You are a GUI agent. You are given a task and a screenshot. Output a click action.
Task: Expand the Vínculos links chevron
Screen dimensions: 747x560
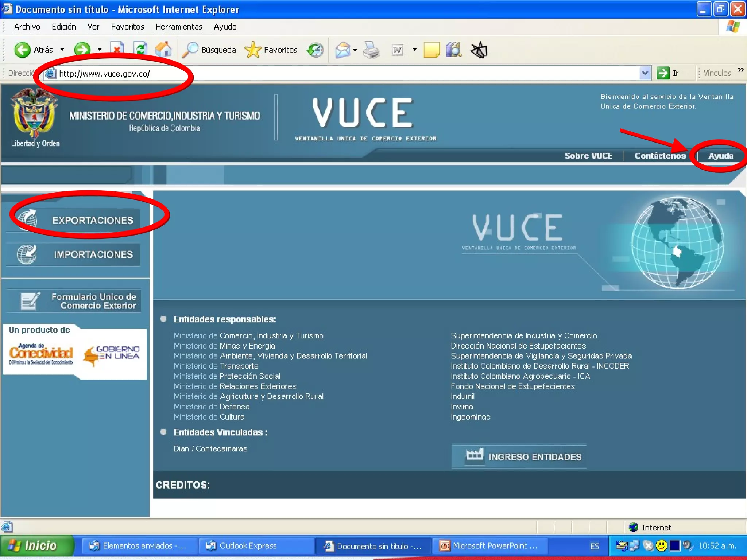[x=741, y=70]
